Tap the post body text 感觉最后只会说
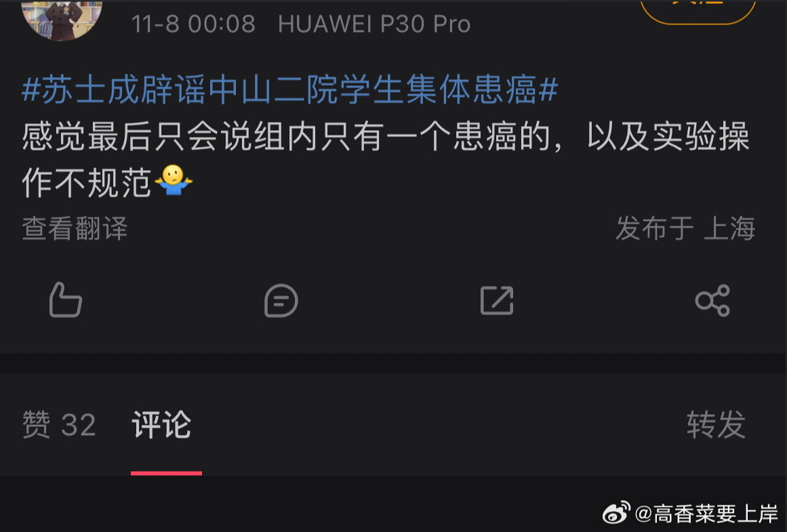The width and height of the screenshot is (787, 532). (x=138, y=137)
